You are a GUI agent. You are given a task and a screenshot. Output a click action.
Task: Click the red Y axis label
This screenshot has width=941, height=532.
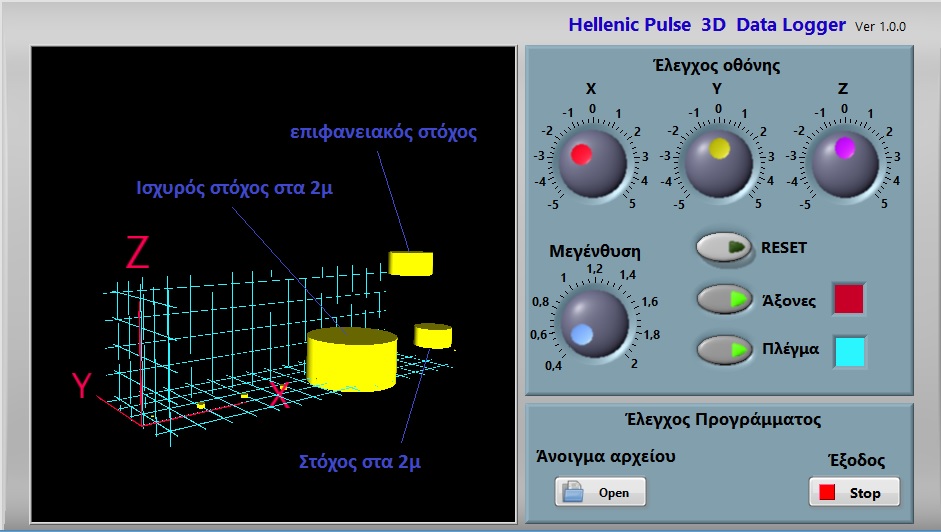82,385
